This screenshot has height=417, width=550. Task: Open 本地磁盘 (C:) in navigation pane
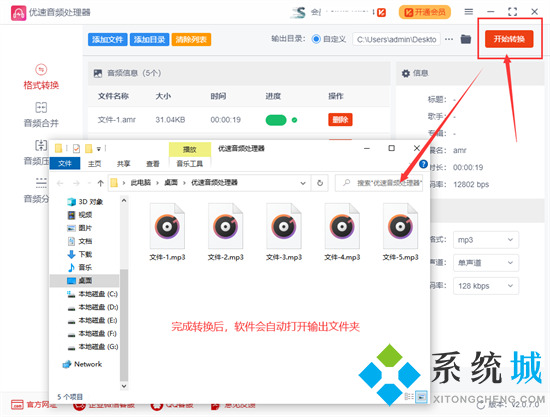tap(93, 294)
